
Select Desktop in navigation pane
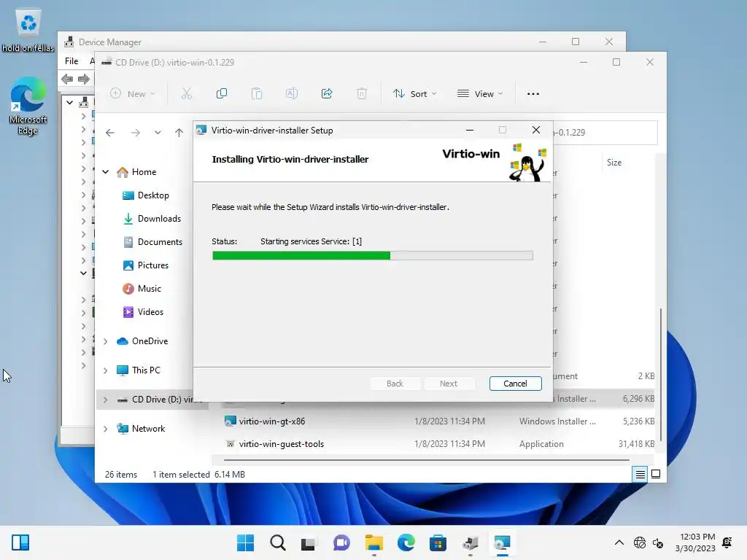pyautogui.click(x=145, y=195)
